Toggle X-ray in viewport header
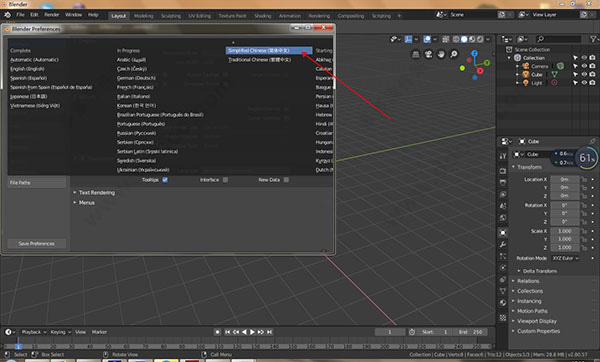 [x=446, y=39]
